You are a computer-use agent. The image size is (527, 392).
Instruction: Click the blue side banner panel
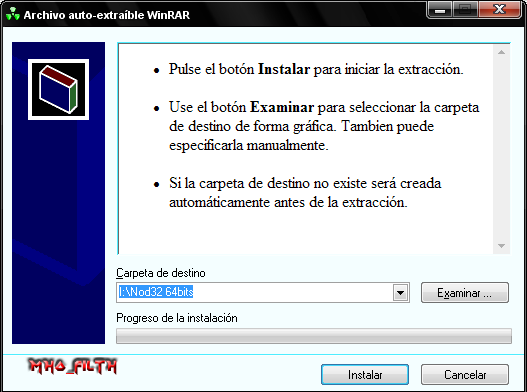[x=58, y=193]
